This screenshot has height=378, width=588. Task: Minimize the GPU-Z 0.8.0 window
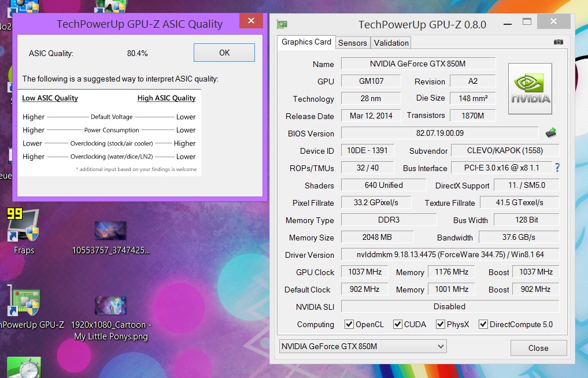click(508, 24)
